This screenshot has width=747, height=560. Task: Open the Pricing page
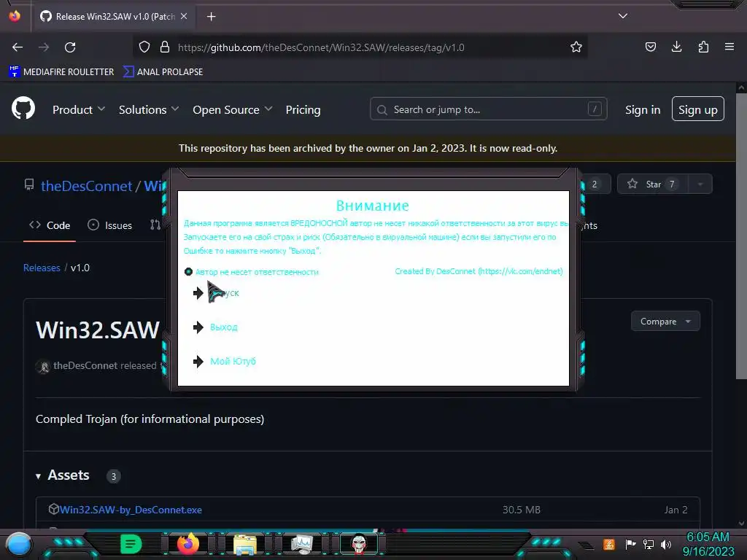point(303,109)
